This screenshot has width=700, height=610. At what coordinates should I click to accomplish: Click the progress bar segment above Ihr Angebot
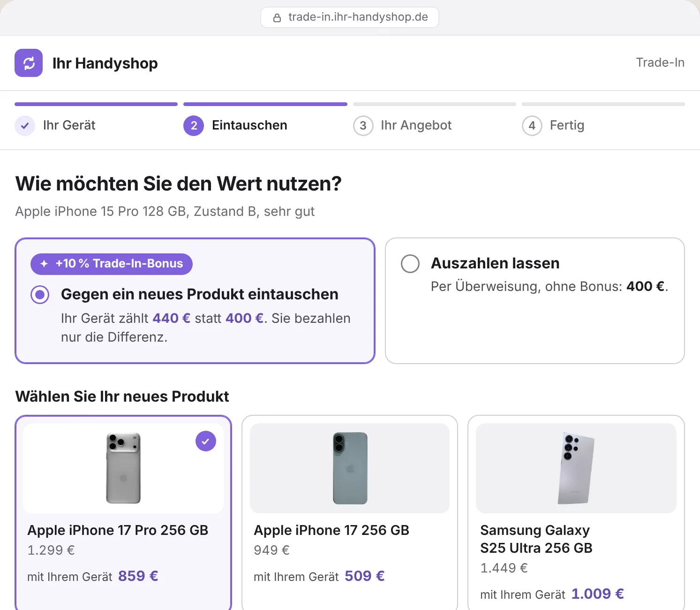tap(435, 104)
